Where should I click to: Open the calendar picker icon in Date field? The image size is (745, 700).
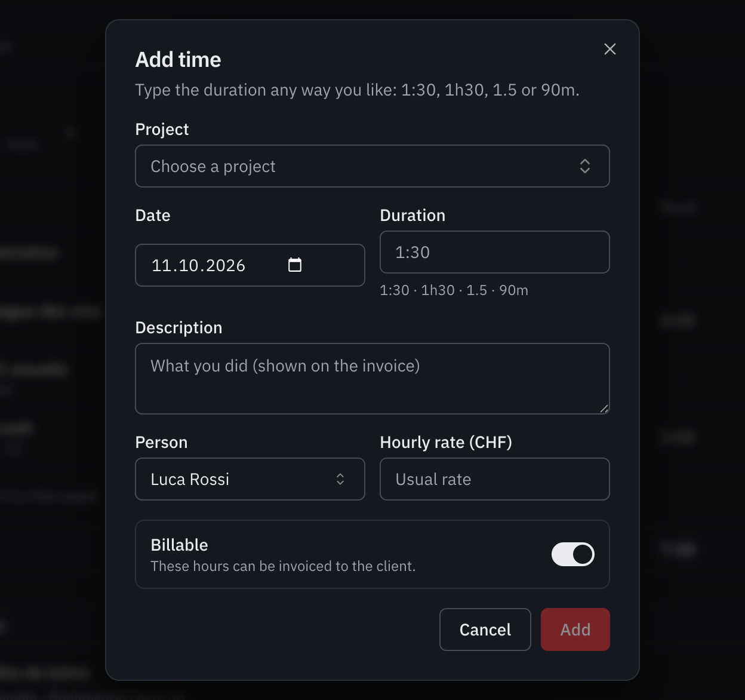click(x=295, y=265)
